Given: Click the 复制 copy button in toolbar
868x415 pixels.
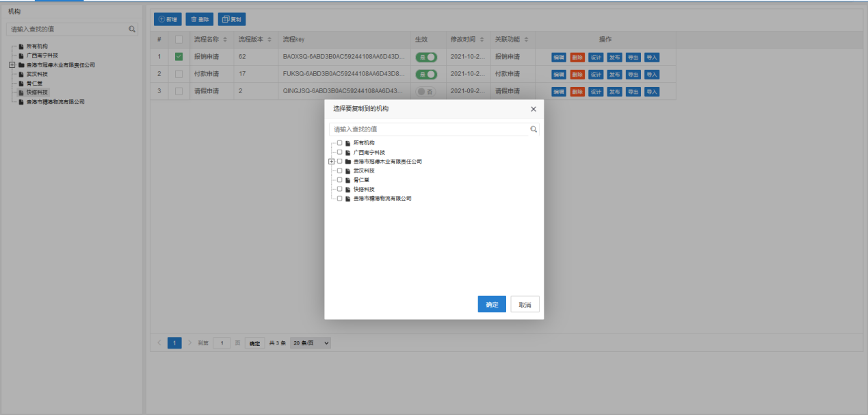Looking at the screenshot, I should 231,20.
